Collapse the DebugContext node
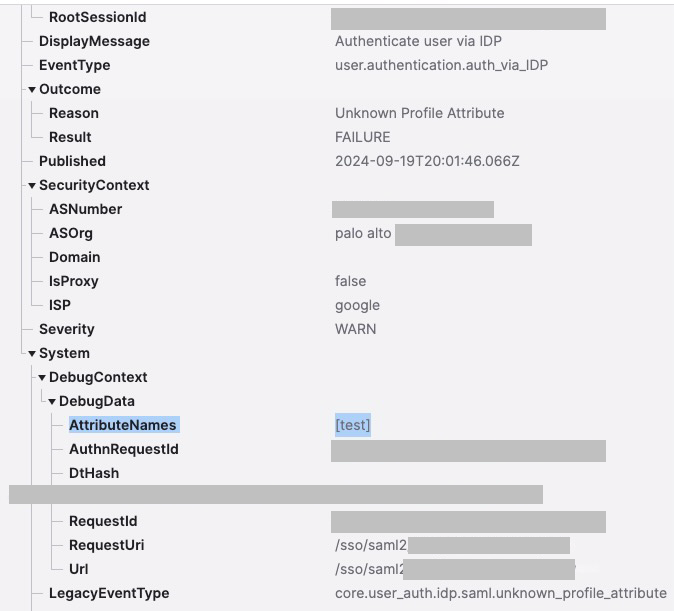Image resolution: width=674 pixels, height=611 pixels. (42, 378)
